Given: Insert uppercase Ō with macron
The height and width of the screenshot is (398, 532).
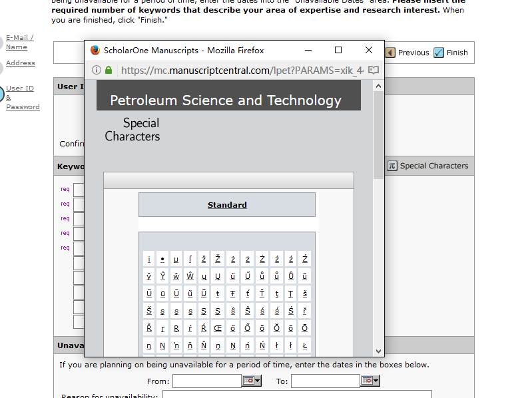Looking at the screenshot, I should click(x=305, y=328).
